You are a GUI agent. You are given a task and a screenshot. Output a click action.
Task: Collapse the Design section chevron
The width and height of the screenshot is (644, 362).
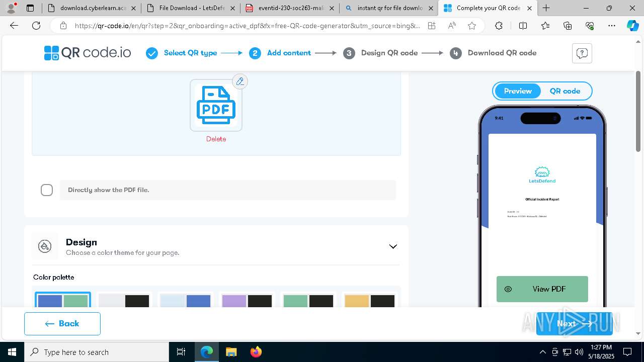click(x=393, y=246)
